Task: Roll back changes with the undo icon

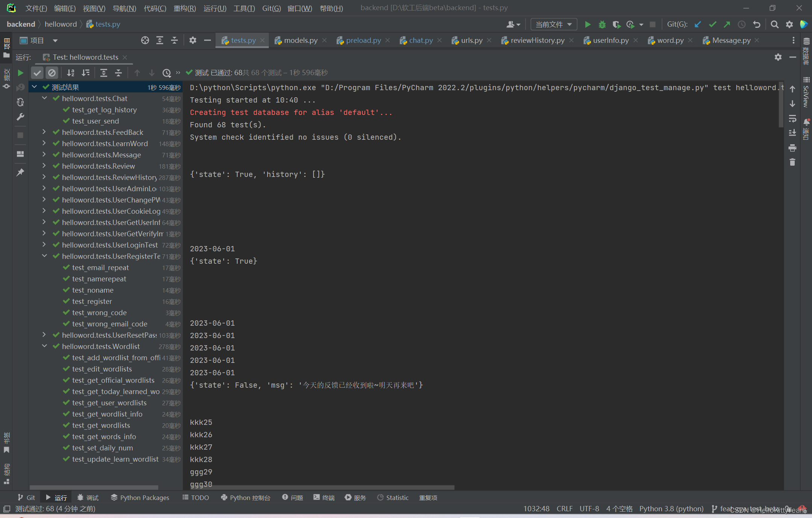Action: [757, 24]
